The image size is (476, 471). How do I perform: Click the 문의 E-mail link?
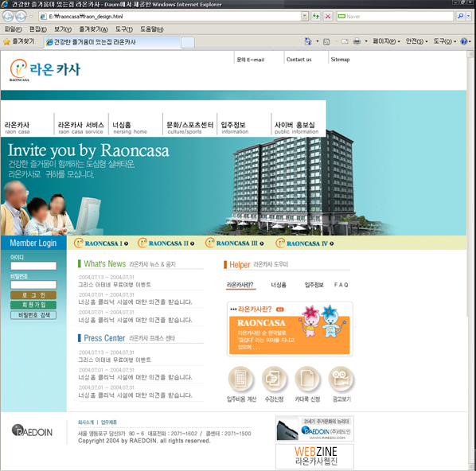[251, 60]
